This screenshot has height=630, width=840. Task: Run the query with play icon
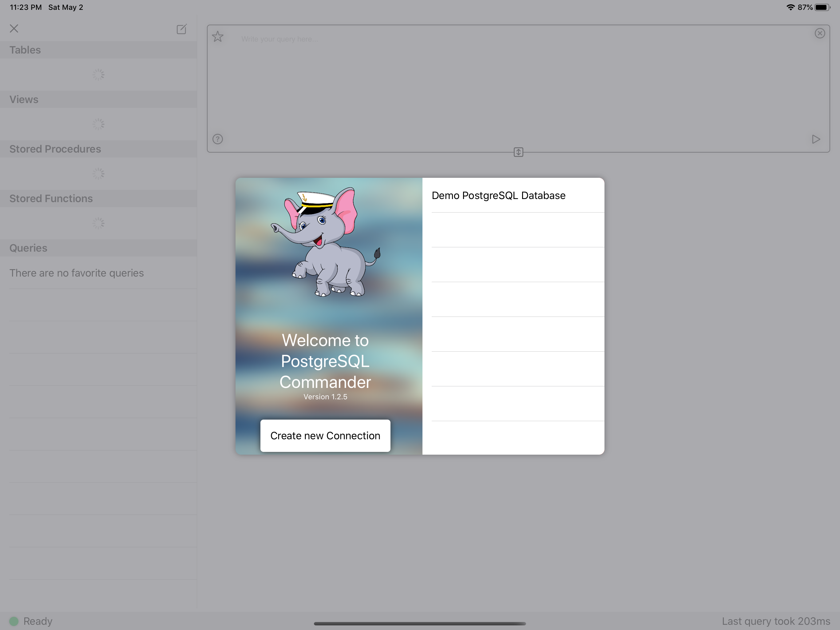click(x=816, y=139)
